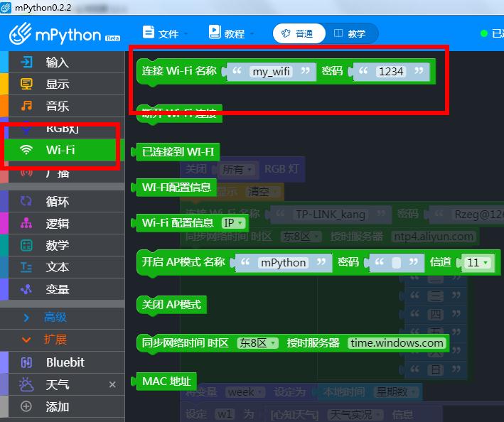Click the 教程 tutorial book icon
The width and height of the screenshot is (504, 422).
click(215, 32)
